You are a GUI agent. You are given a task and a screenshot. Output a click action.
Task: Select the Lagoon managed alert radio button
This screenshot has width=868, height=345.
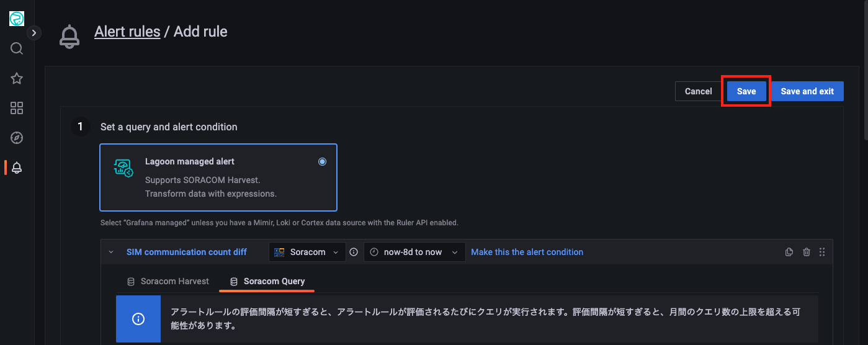322,162
